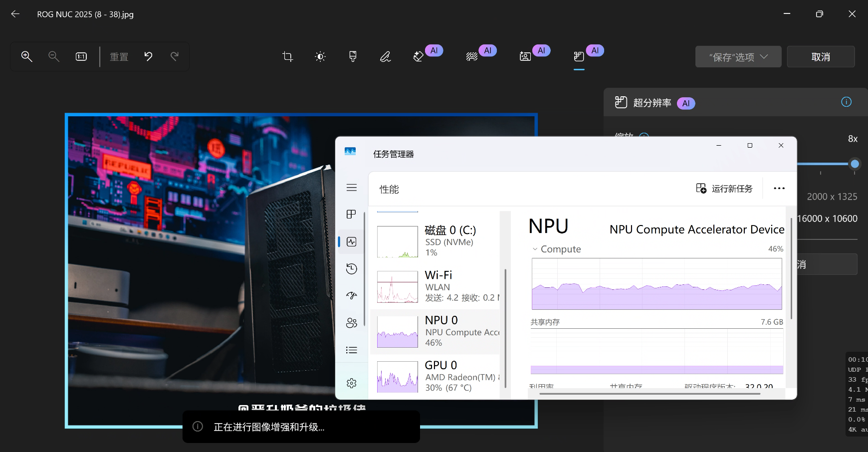868x452 pixels.
Task: Open the AI Background tool
Action: (x=472, y=56)
